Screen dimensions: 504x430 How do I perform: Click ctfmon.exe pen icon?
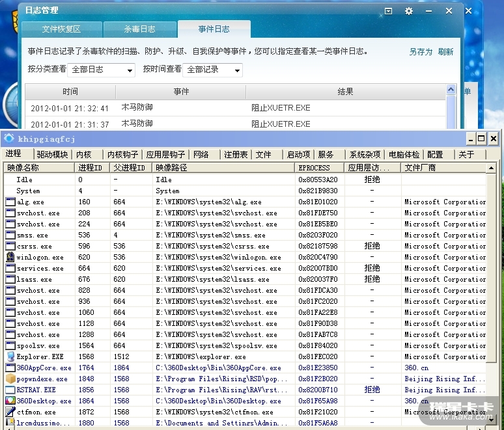pyautogui.click(x=10, y=412)
